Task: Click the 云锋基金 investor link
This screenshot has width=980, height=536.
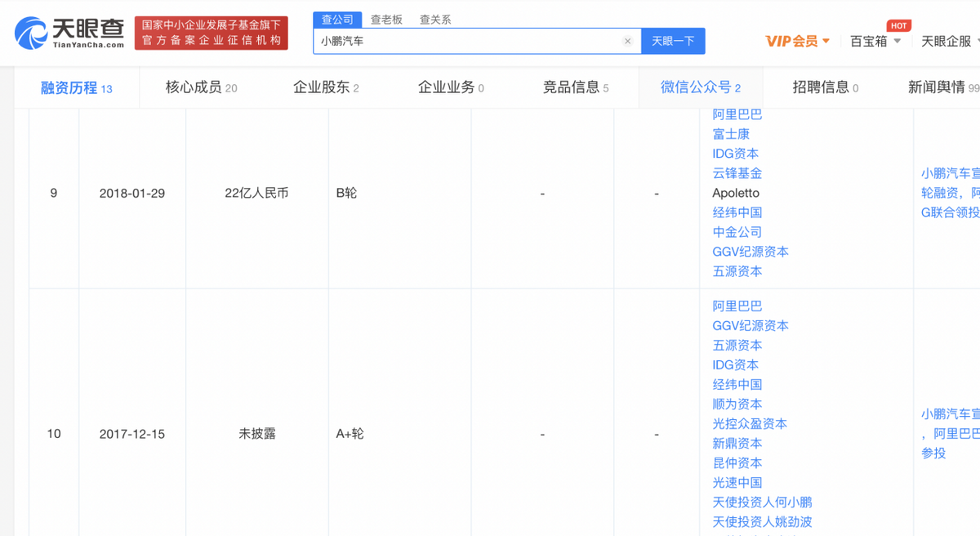Action: pos(737,173)
